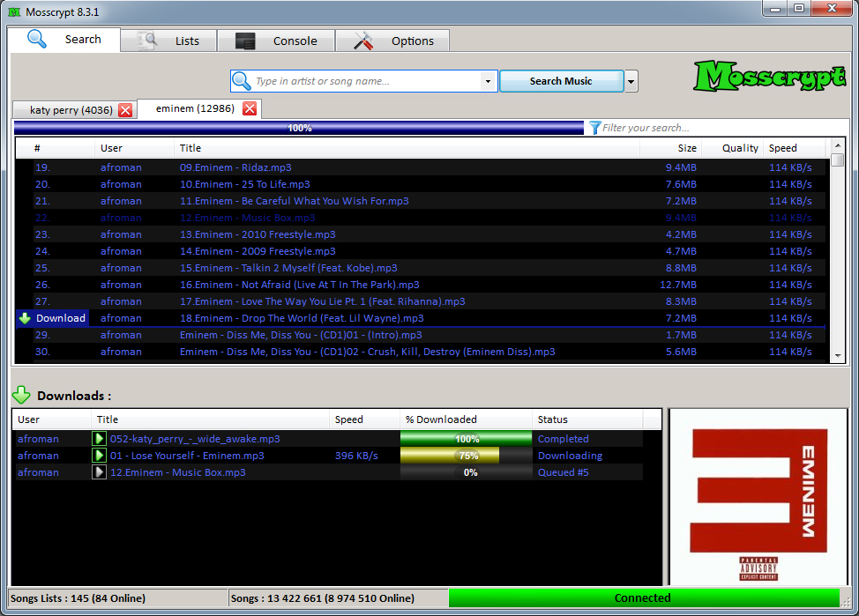Select Diss Me, Diss You (Intro).mp3 row
Image resolution: width=859 pixels, height=616 pixels.
click(421, 335)
